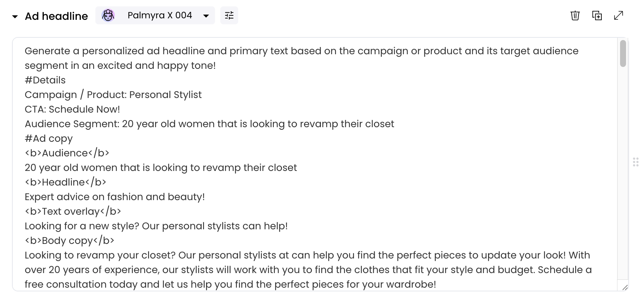Click the <b>Text overlay</b> tag line
644x300 pixels.
point(73,211)
